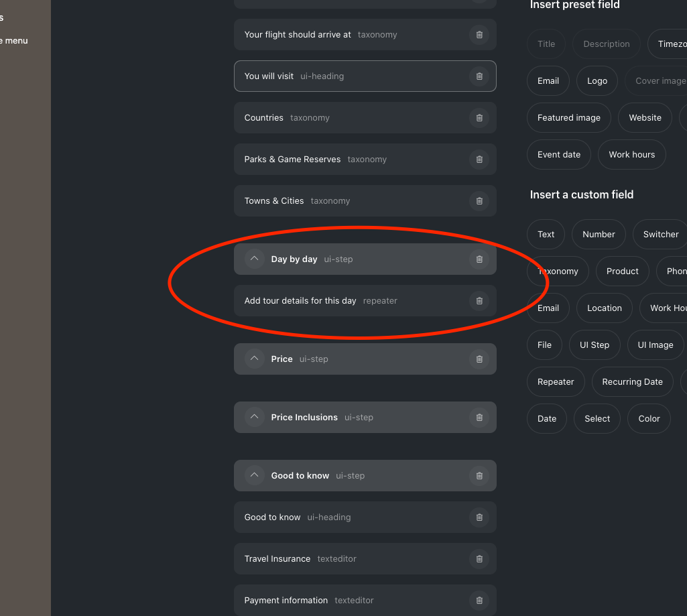Collapse the 'Price Inclusions' ui-step section

(x=254, y=417)
